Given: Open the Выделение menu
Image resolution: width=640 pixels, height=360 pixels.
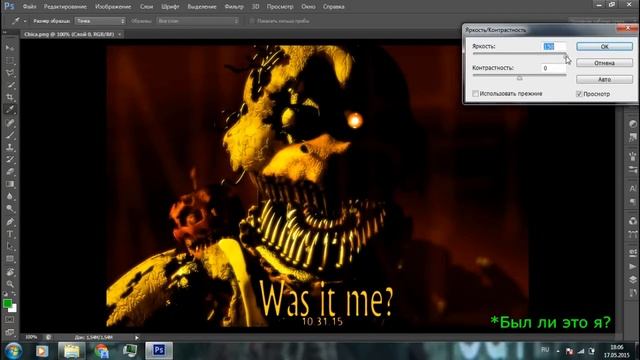Looking at the screenshot, I should 202,7.
